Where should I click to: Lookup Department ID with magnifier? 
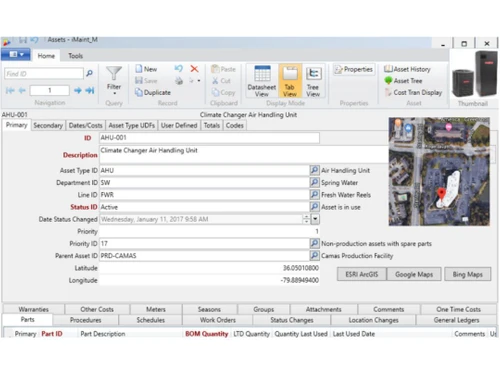click(x=314, y=182)
